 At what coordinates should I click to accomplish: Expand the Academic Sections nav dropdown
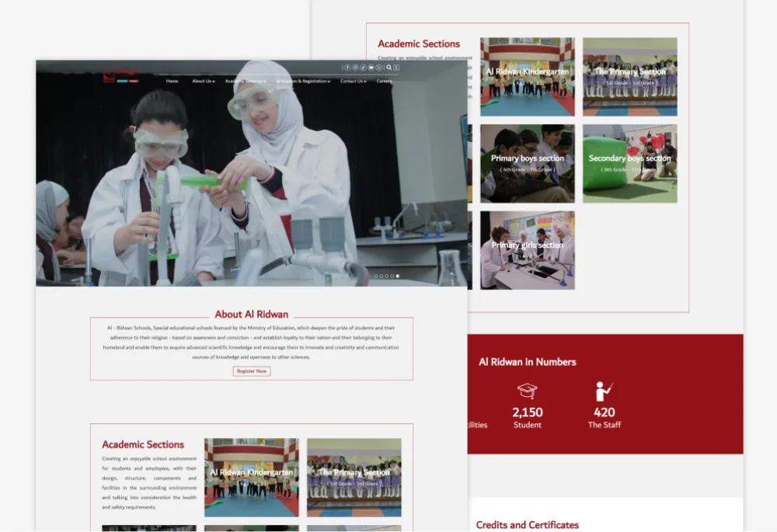click(x=246, y=81)
